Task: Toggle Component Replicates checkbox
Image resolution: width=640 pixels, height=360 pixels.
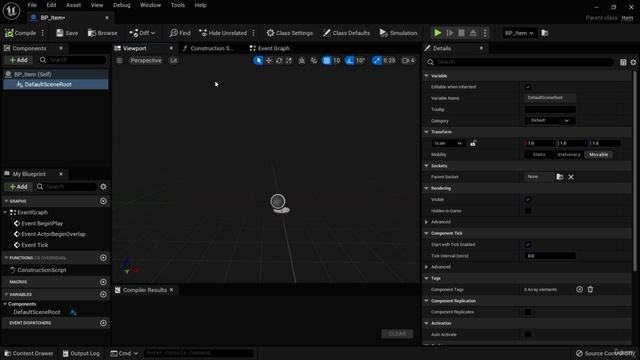Action: pyautogui.click(x=528, y=312)
